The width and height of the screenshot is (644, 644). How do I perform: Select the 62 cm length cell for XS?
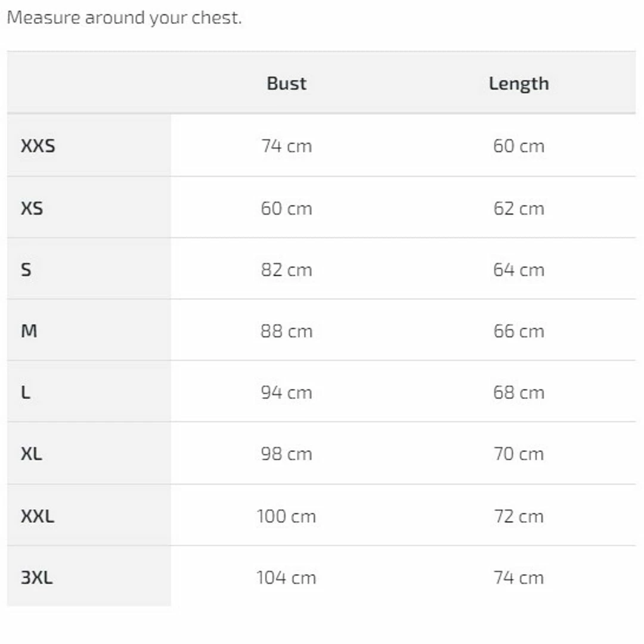click(x=518, y=208)
